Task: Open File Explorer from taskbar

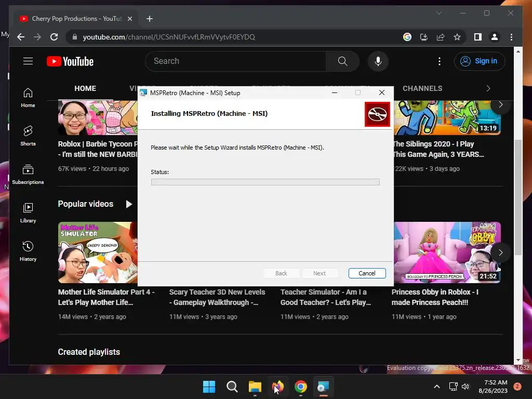Action: click(x=255, y=387)
